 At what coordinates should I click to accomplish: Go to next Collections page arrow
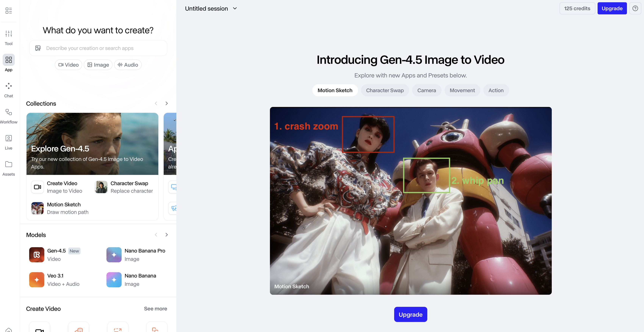pos(166,103)
